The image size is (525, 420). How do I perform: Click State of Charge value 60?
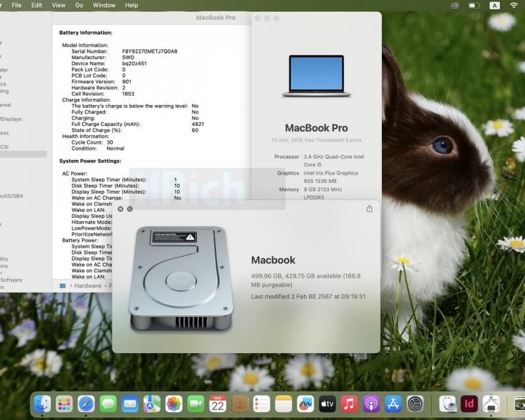[195, 130]
